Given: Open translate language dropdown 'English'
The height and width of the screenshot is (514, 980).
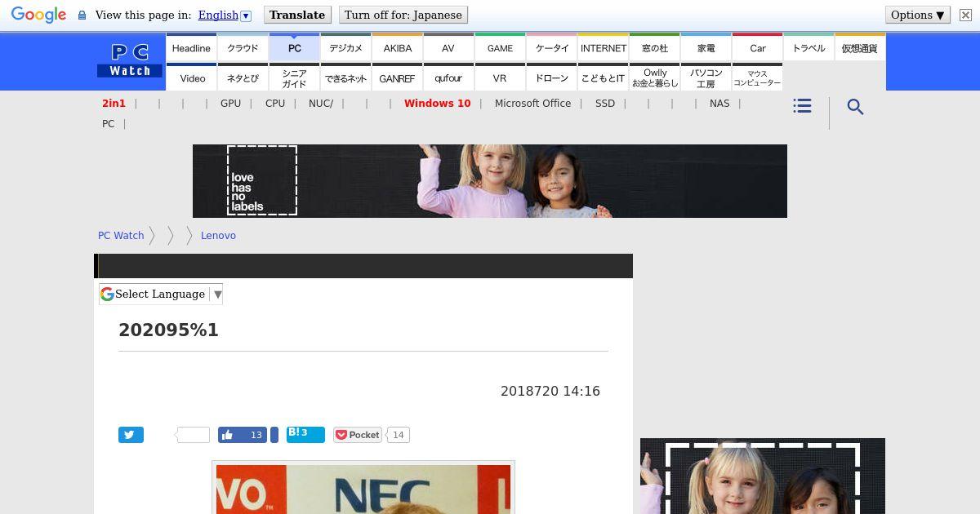Looking at the screenshot, I should click(225, 15).
